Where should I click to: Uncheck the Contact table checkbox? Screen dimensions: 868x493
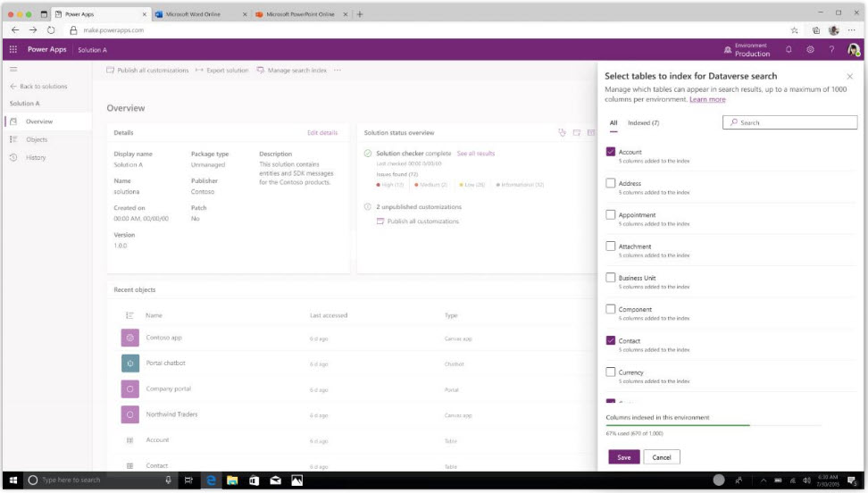(x=611, y=340)
